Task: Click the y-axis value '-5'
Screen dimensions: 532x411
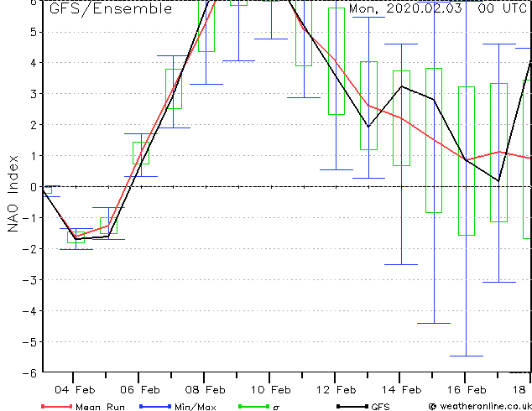Action: 29,342
